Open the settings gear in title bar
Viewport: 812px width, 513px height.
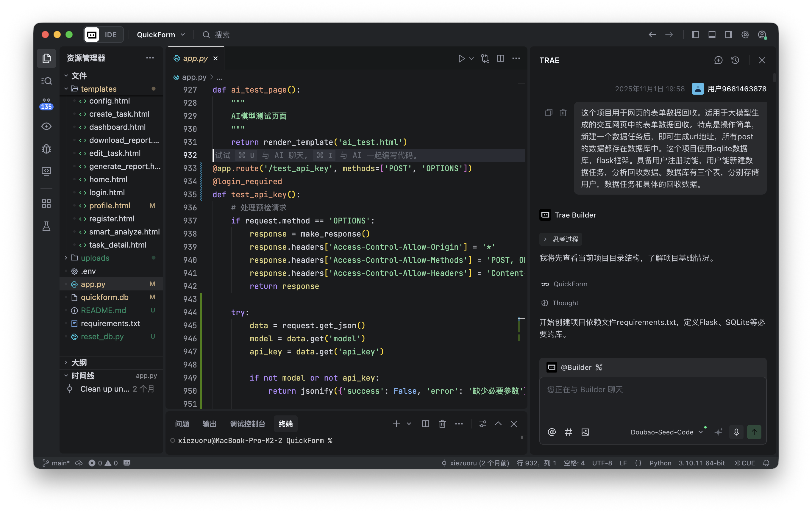coord(745,35)
